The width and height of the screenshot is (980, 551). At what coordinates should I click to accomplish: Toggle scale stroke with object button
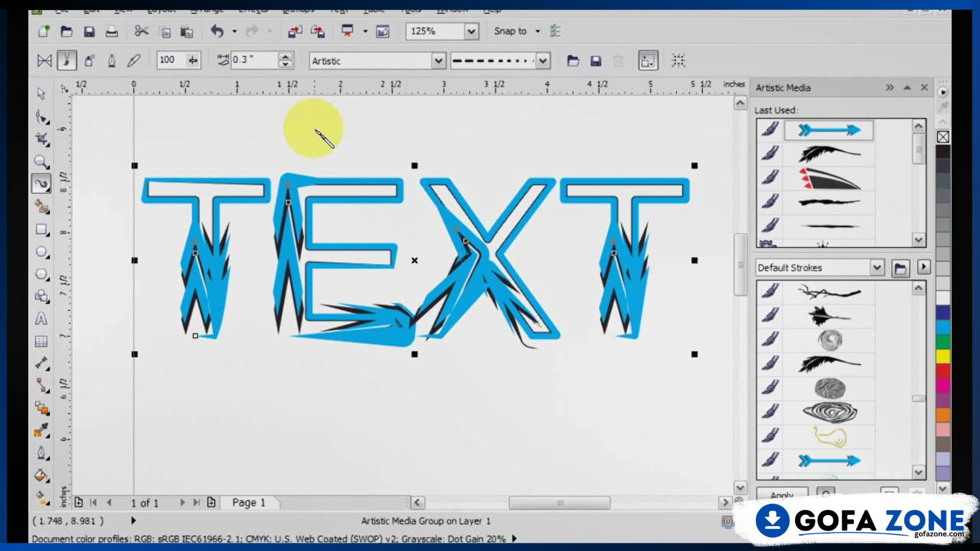click(x=648, y=61)
